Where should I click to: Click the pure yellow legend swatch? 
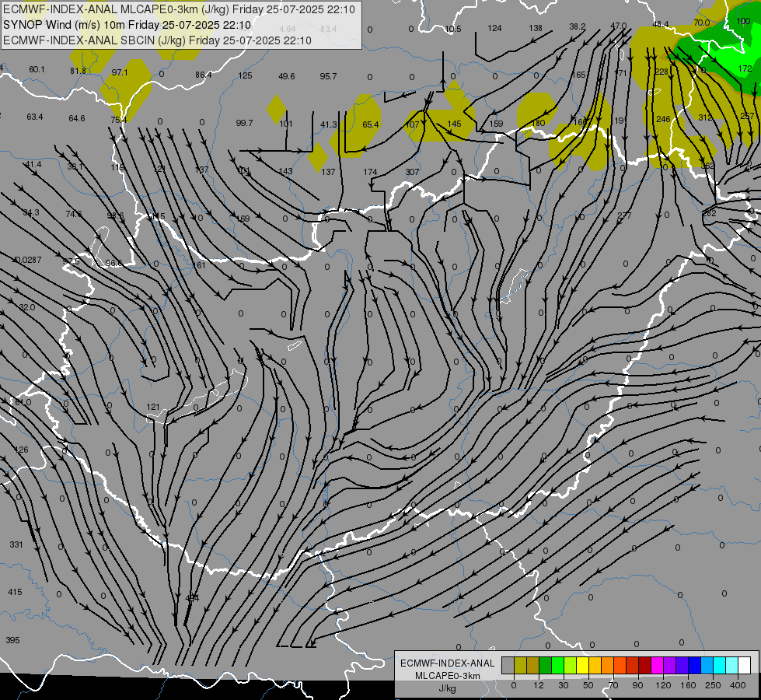click(x=583, y=665)
